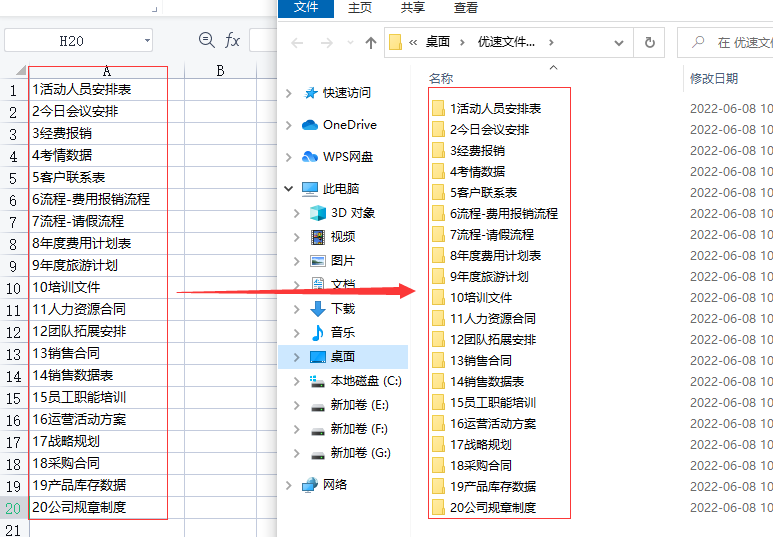Click the 此电脑 computer icon
This screenshot has height=537, width=773.
click(x=310, y=189)
